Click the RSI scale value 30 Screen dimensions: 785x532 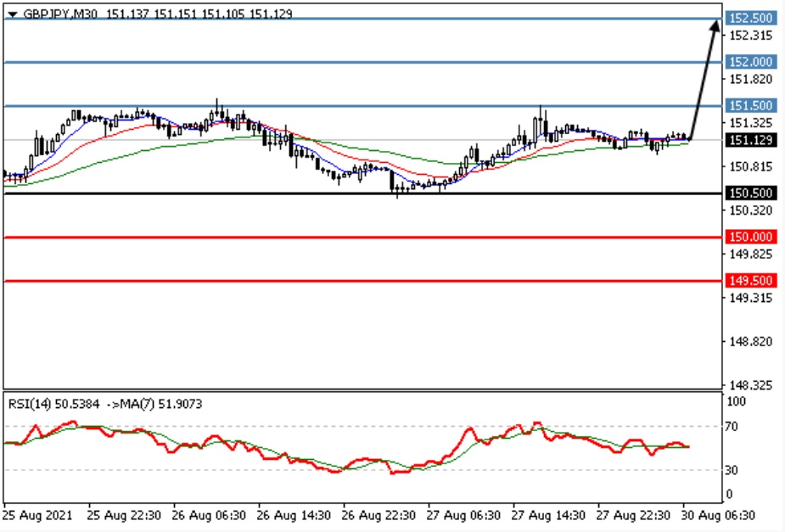click(732, 470)
